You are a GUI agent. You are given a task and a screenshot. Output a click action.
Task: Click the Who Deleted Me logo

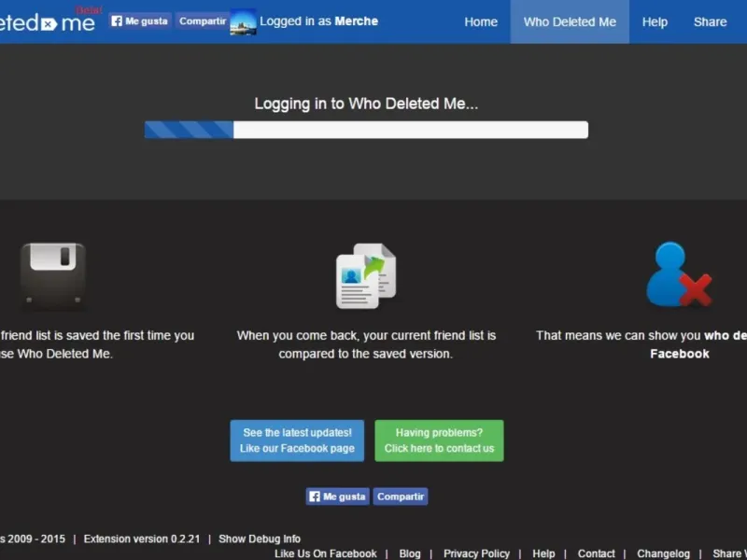(48, 21)
